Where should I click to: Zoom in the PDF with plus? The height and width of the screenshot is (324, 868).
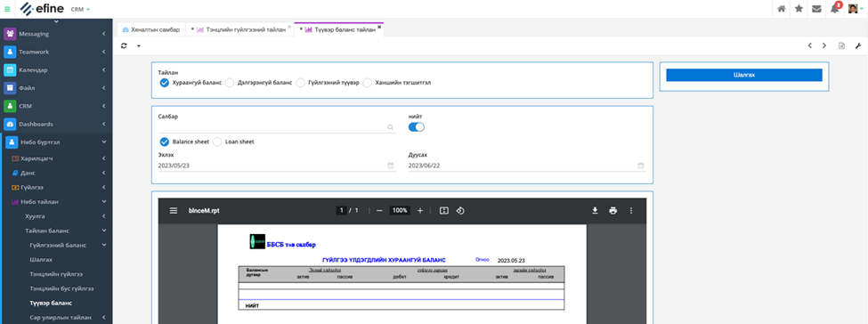[420, 210]
